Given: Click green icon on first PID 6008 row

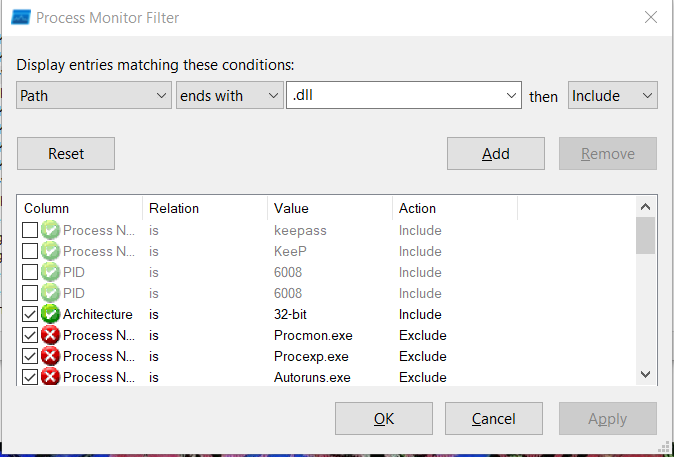Looking at the screenshot, I should pos(51,272).
